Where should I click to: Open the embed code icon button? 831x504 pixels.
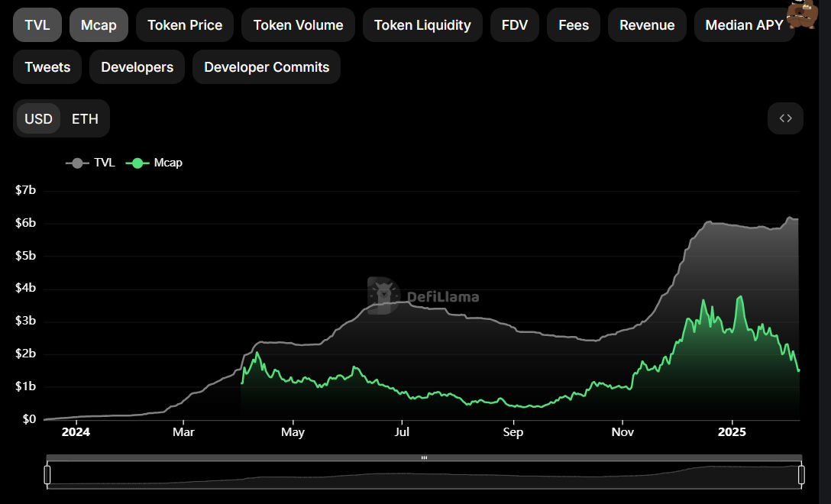tap(785, 118)
